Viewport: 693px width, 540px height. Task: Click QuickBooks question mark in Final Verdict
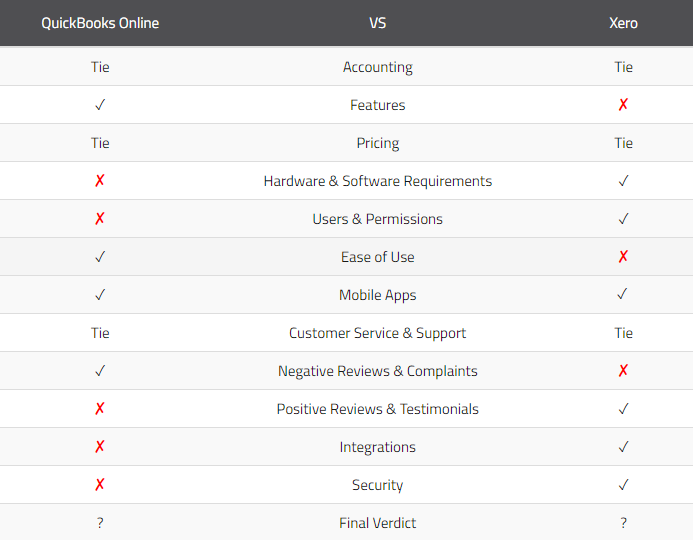point(100,523)
